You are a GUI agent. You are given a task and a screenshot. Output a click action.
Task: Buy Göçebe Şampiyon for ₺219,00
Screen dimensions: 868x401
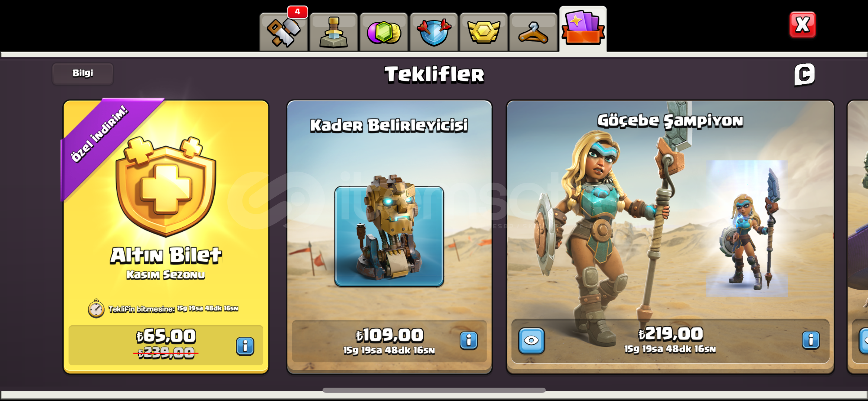(x=670, y=340)
